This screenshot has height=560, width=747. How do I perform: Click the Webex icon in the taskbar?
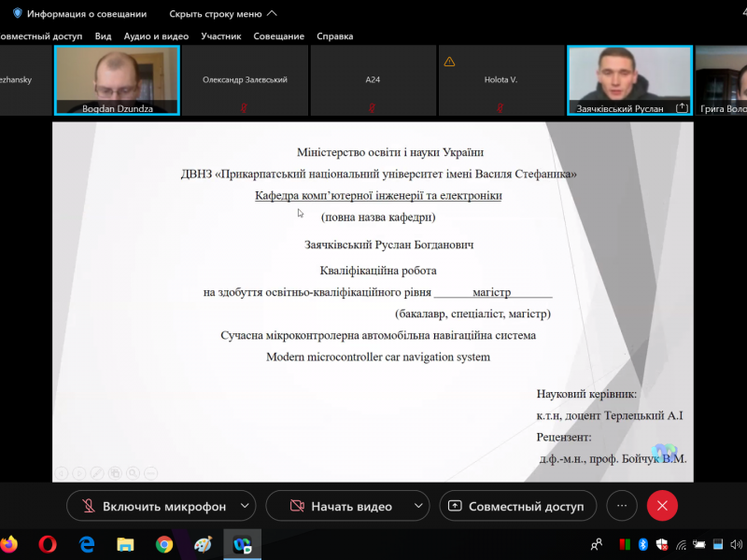pyautogui.click(x=242, y=543)
